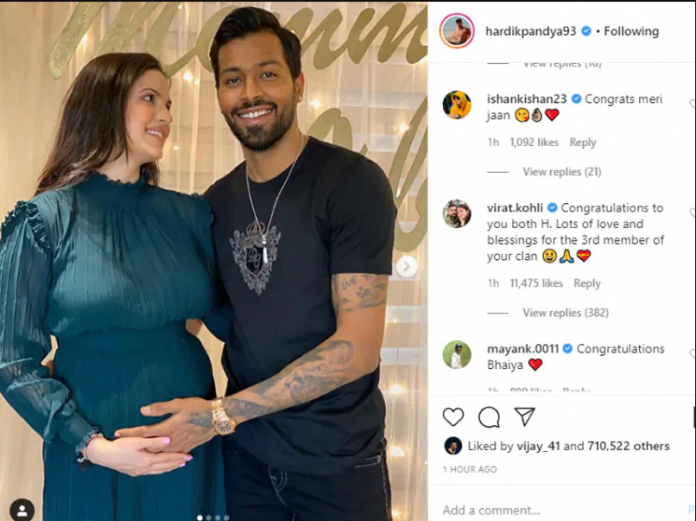View 710,522 others who liked
This screenshot has width=696, height=521.
click(x=628, y=446)
